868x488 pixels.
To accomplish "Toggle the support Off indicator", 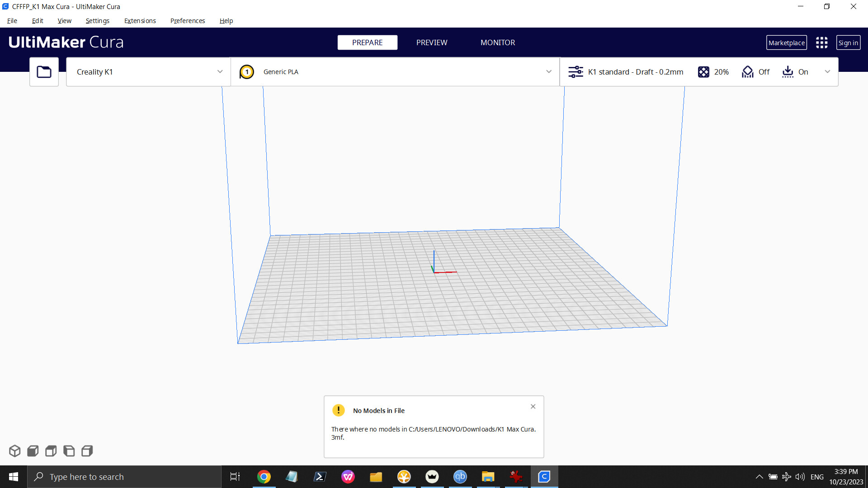I will (755, 72).
